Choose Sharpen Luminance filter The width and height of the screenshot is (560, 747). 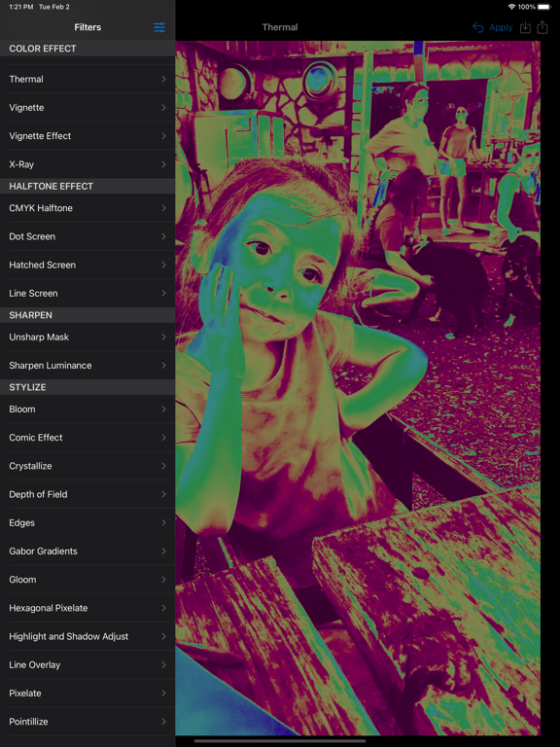tap(87, 366)
